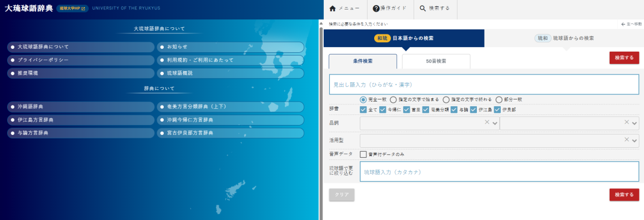Switch to 琉球語からの検索 tab
Screen dimensions: 644x220
pos(564,38)
